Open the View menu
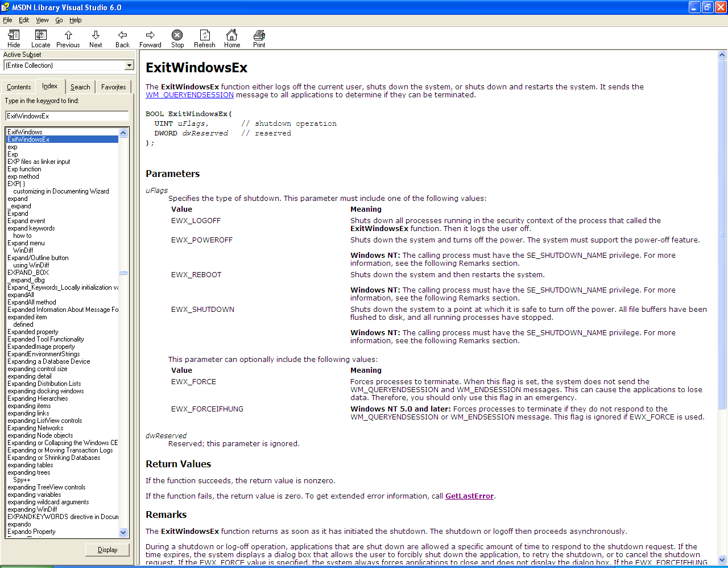The width and height of the screenshot is (728, 568). pos(42,20)
